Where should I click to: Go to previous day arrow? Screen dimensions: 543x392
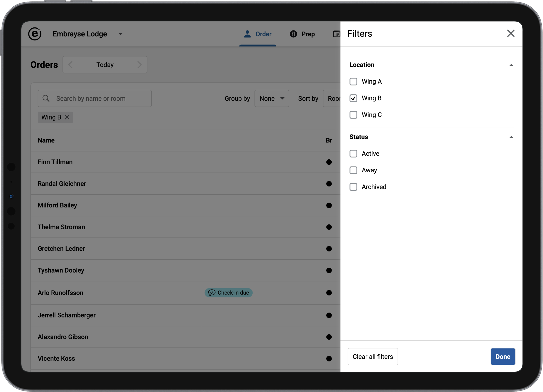point(71,65)
